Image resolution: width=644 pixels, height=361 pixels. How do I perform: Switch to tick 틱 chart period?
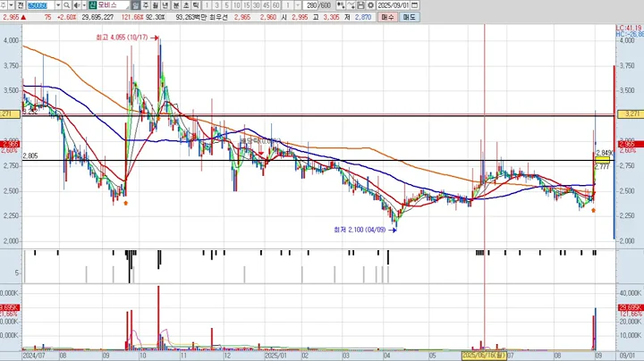[196, 5]
